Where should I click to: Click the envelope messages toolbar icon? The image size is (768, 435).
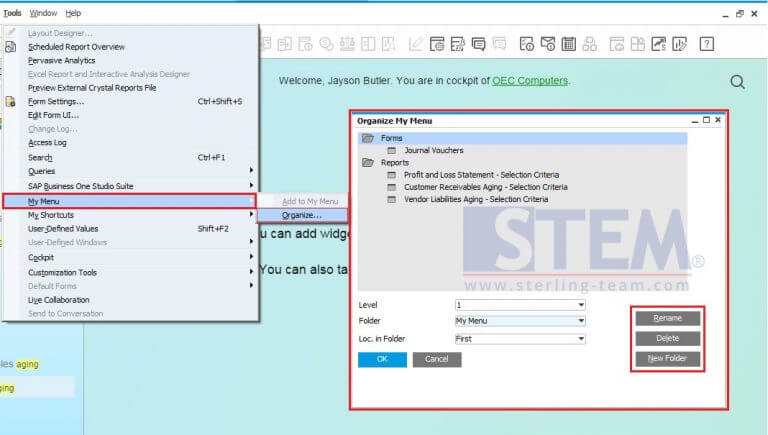point(548,44)
